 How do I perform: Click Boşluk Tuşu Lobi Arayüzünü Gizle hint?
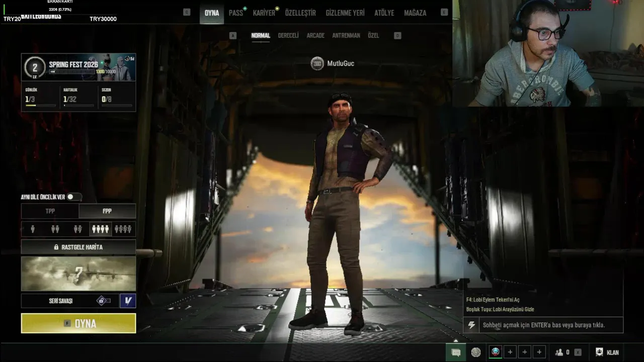click(500, 309)
